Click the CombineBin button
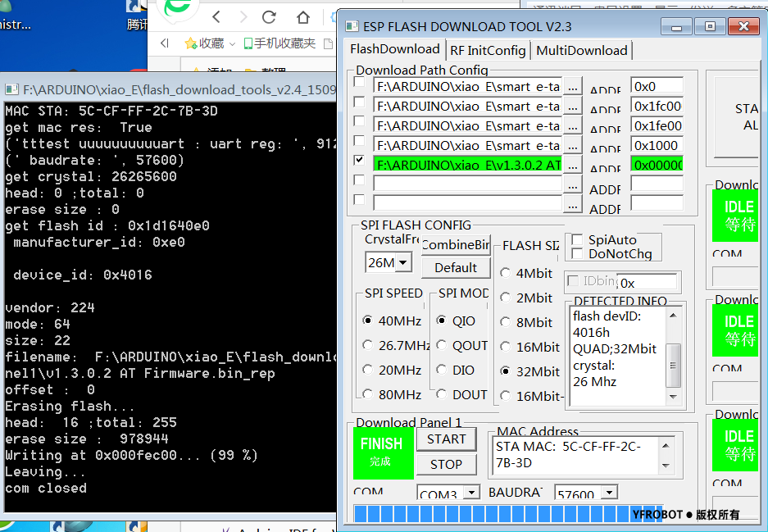 click(456, 244)
